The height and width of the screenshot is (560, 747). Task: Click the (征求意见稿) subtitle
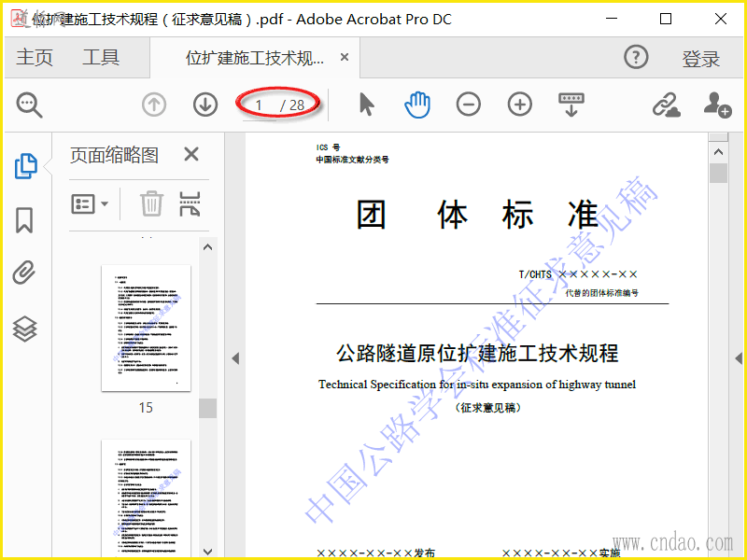[487, 408]
